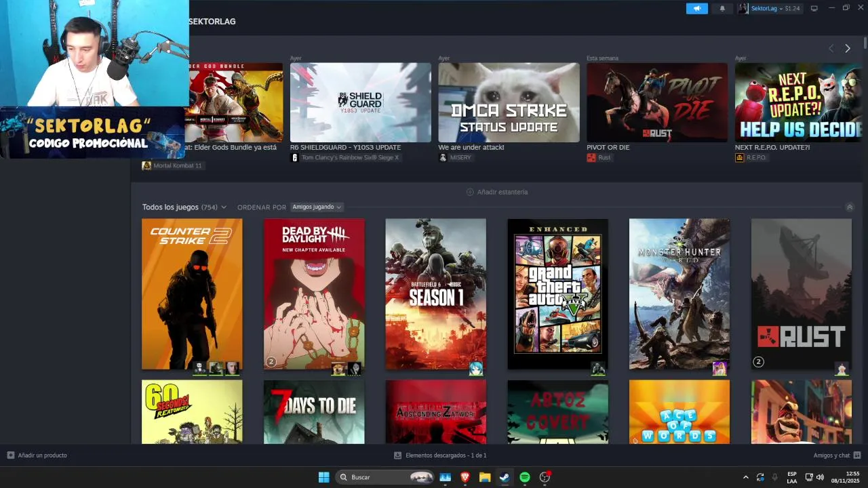Screen dimensions: 868x488
Task: Click friend avatar on Battlefield 6 cover
Action: (476, 368)
